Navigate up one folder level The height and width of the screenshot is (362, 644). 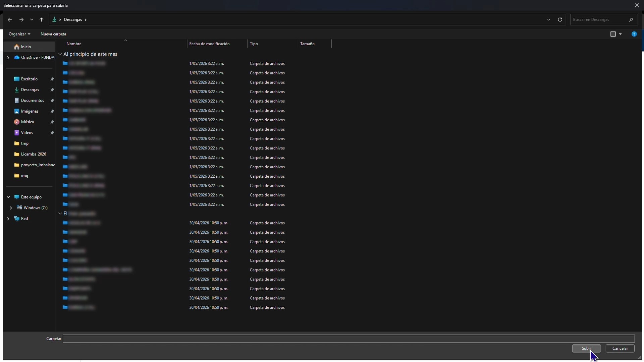coord(42,20)
